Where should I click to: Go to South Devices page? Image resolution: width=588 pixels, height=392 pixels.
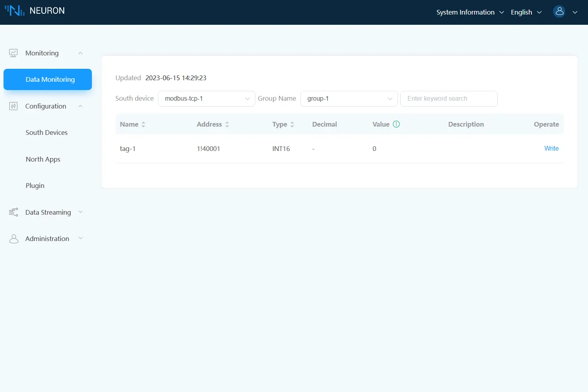[47, 133]
